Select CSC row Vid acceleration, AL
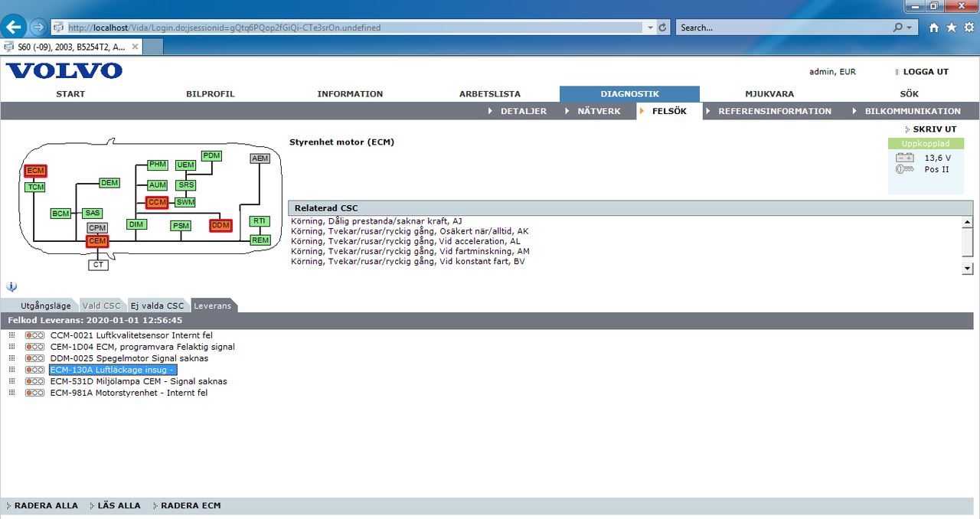 click(406, 241)
